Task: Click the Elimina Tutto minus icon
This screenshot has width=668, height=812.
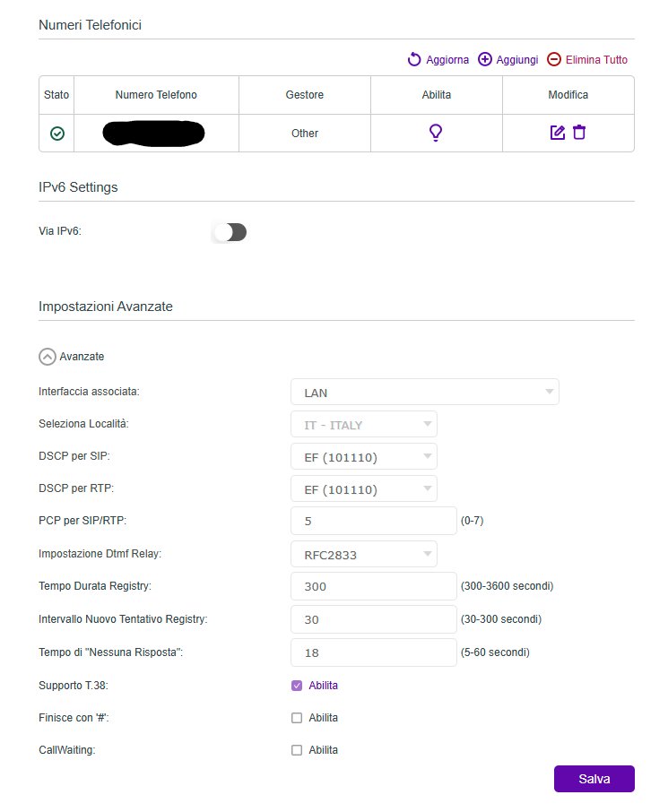Action: (x=554, y=60)
